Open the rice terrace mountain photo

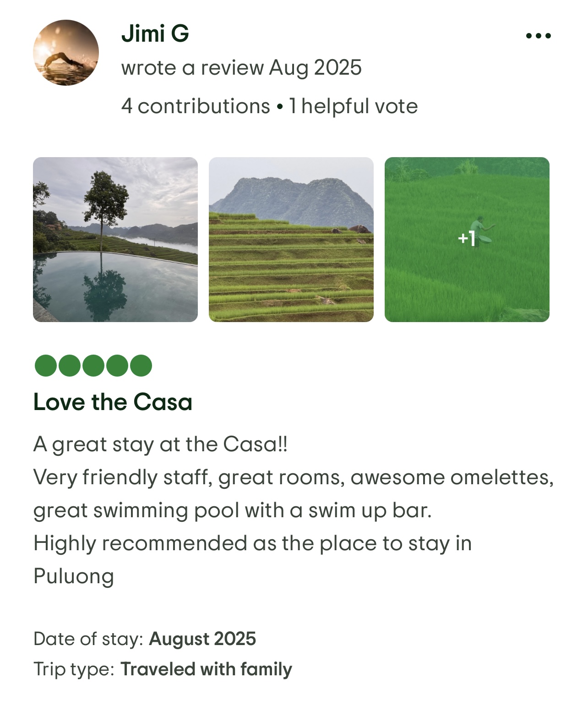tap(291, 239)
